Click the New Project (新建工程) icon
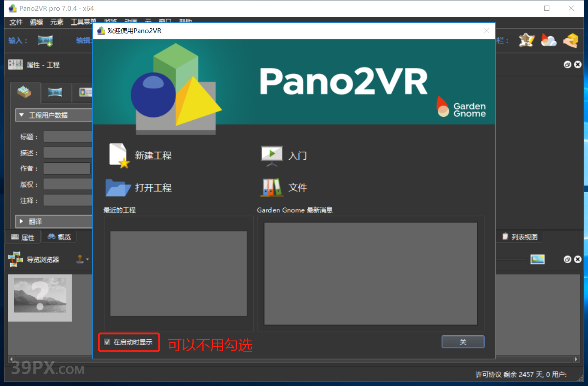This screenshot has width=588, height=386. (118, 155)
